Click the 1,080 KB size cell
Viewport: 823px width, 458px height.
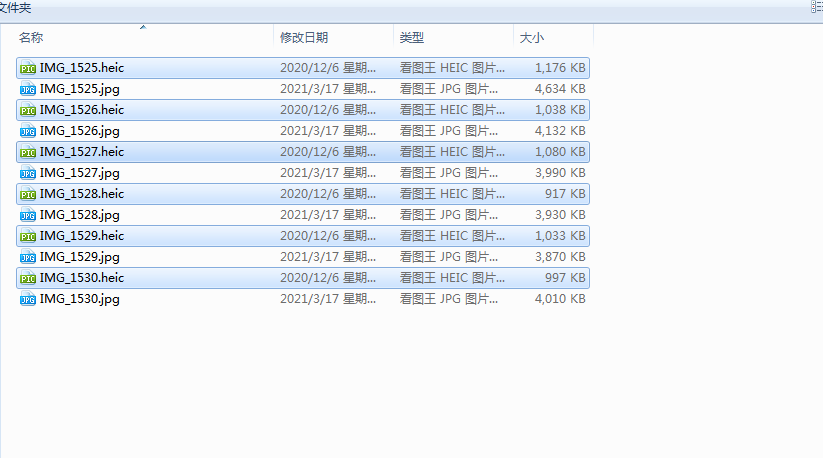coord(560,152)
